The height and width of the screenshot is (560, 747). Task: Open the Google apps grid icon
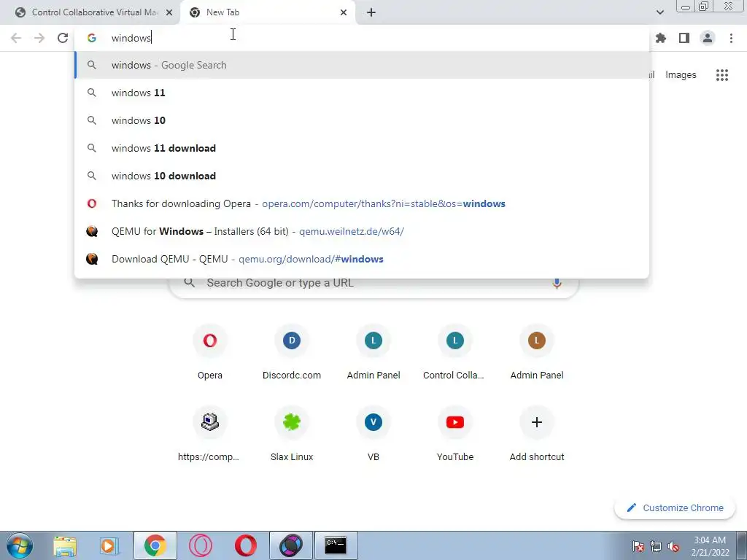coord(722,75)
